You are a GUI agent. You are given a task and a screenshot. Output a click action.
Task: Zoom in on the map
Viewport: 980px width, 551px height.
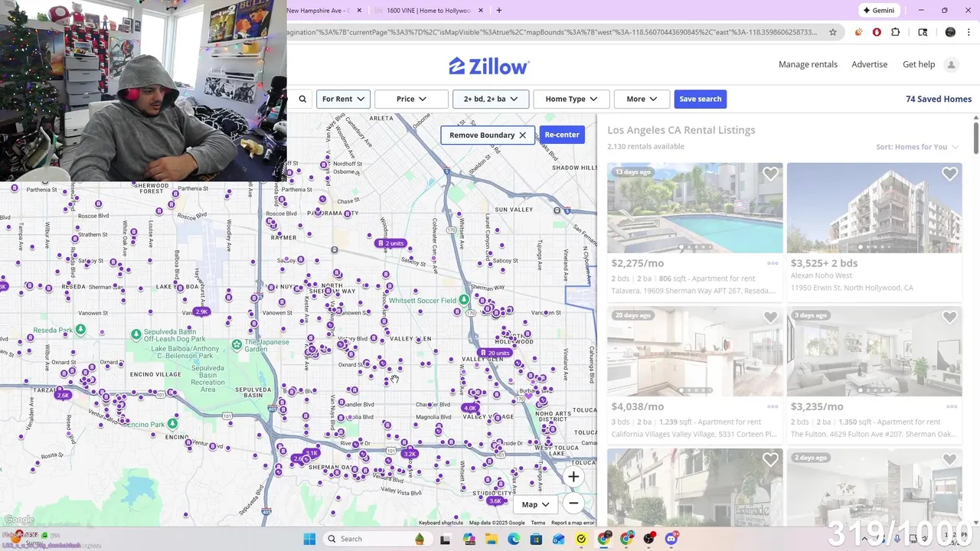[x=573, y=477]
